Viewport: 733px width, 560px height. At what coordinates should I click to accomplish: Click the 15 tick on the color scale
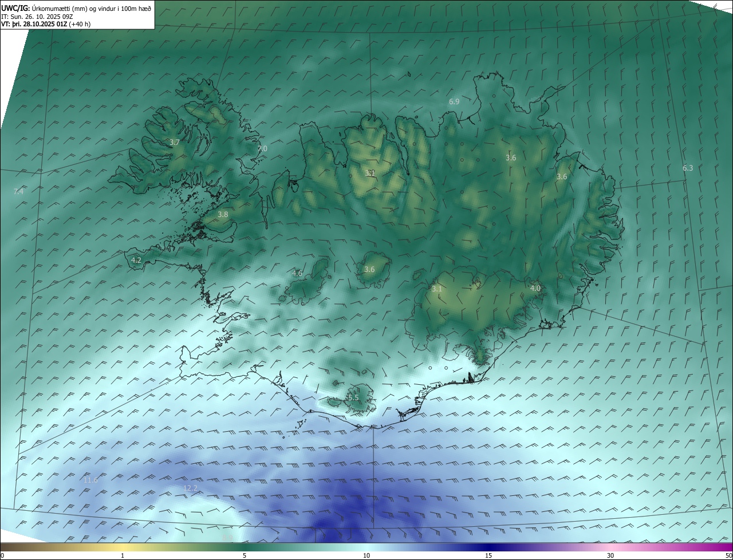click(x=488, y=555)
